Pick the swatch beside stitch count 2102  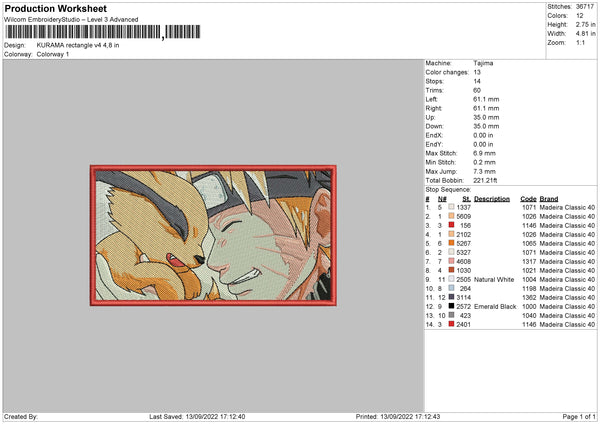pyautogui.click(x=451, y=234)
